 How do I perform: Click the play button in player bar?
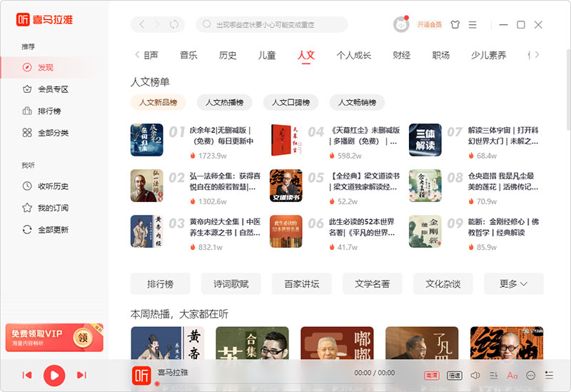pos(54,375)
